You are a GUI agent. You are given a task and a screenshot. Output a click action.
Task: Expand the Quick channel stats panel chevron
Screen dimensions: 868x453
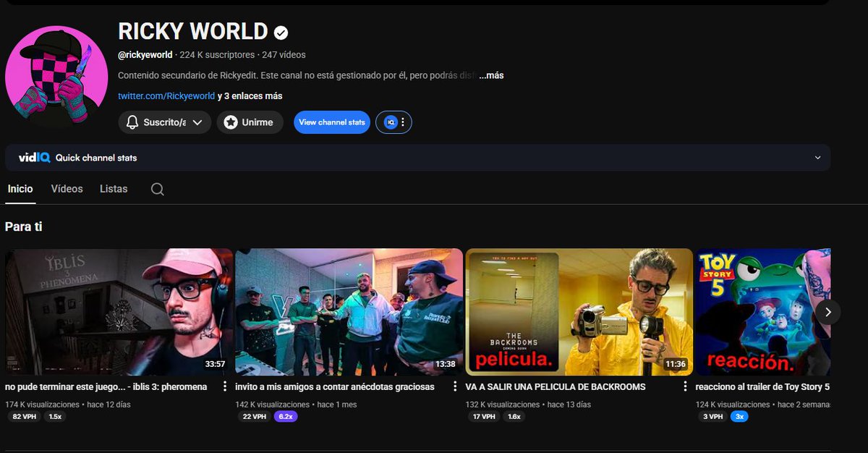click(817, 157)
